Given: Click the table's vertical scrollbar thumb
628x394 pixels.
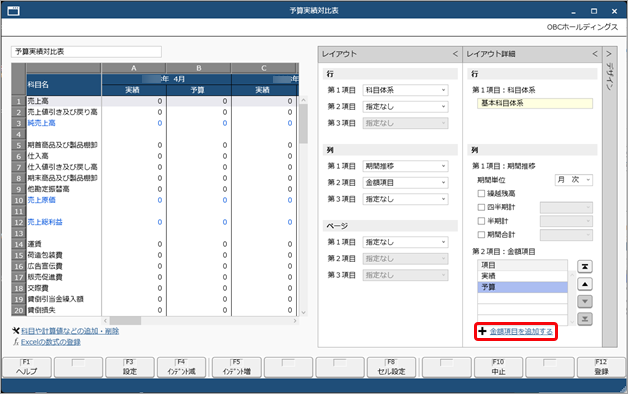Looking at the screenshot, I should pyautogui.click(x=303, y=123).
